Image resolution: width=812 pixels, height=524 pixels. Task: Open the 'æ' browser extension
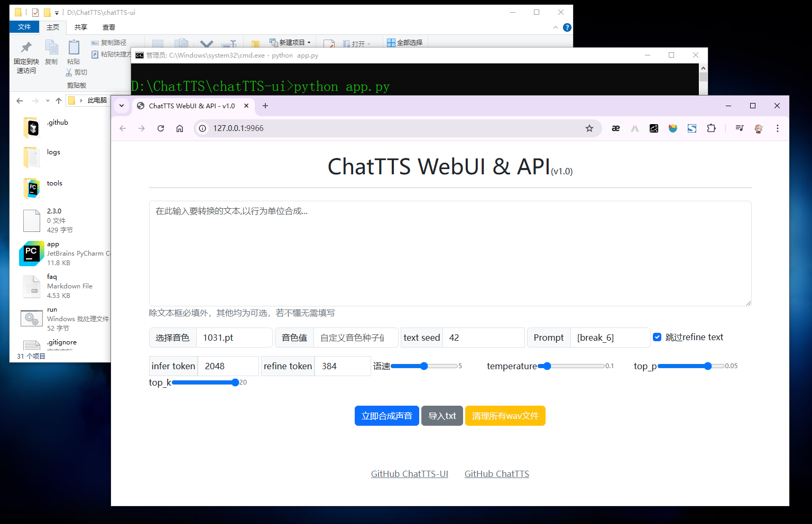615,128
